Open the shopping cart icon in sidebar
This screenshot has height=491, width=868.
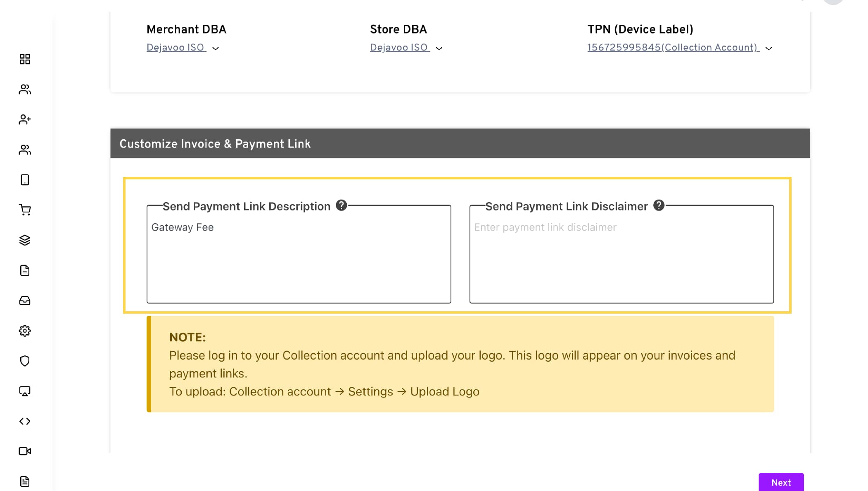click(x=25, y=210)
